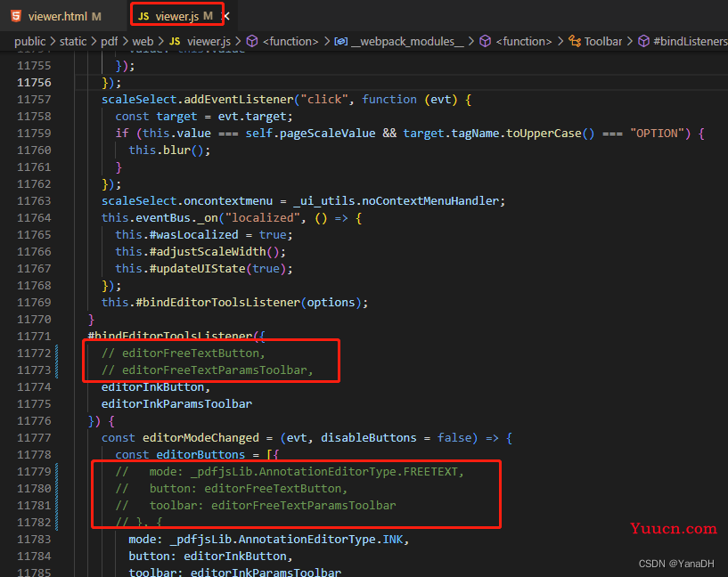Image resolution: width=728 pixels, height=577 pixels.
Task: Click the HTML5 file icon on viewer.html tab
Action: point(16,16)
